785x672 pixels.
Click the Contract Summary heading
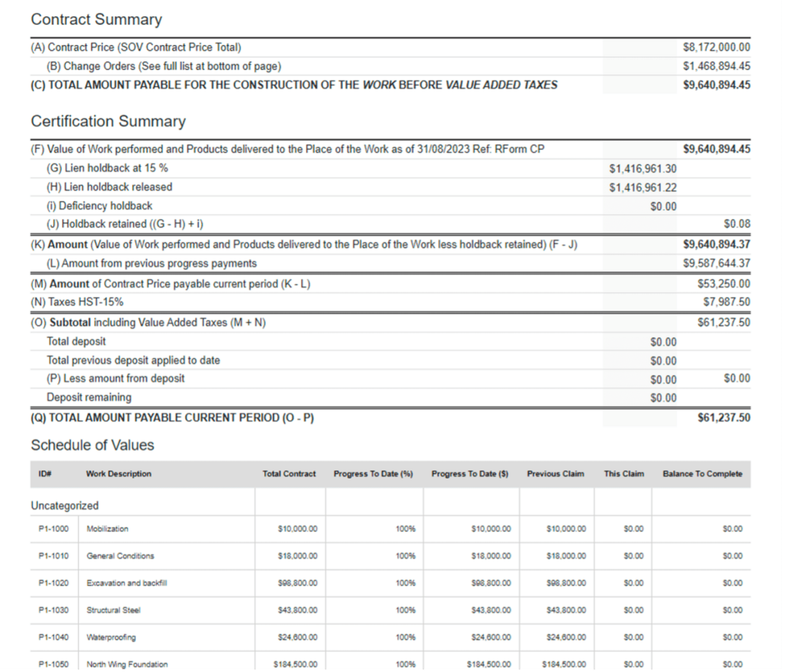(x=96, y=19)
